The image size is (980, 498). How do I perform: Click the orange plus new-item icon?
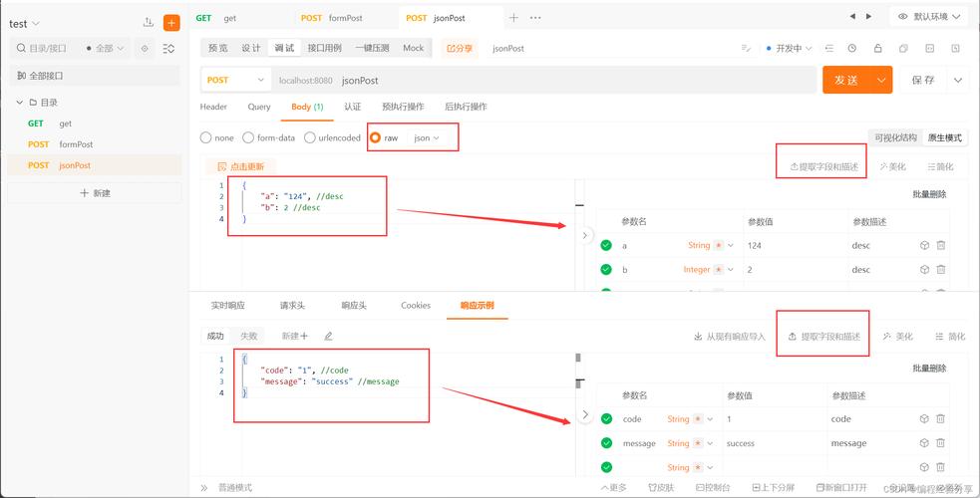pyautogui.click(x=171, y=23)
